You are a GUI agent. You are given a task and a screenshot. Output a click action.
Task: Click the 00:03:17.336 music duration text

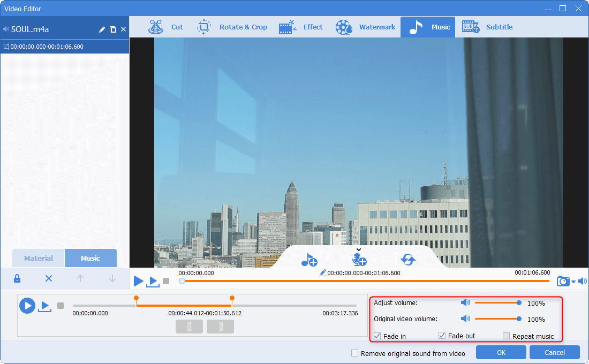[340, 313]
